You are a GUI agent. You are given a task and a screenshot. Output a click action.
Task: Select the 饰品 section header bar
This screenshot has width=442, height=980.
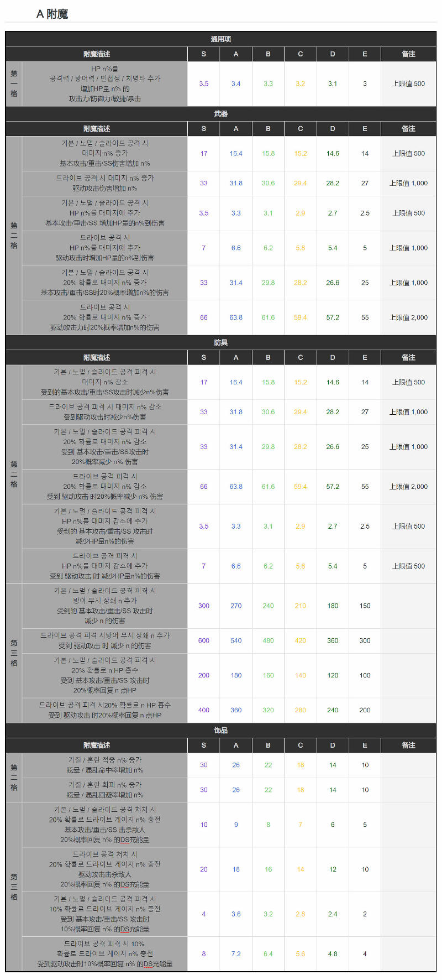(221, 730)
